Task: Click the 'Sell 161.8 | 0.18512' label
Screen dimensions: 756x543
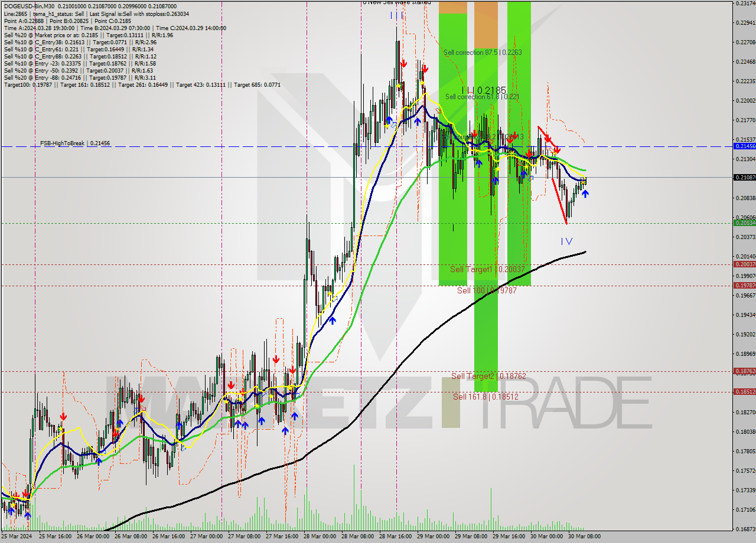Action: [x=485, y=397]
